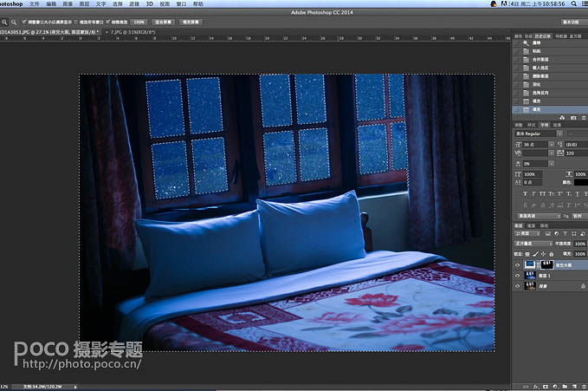Toggle faux bold text style
The image size is (588, 391).
[x=525, y=194]
